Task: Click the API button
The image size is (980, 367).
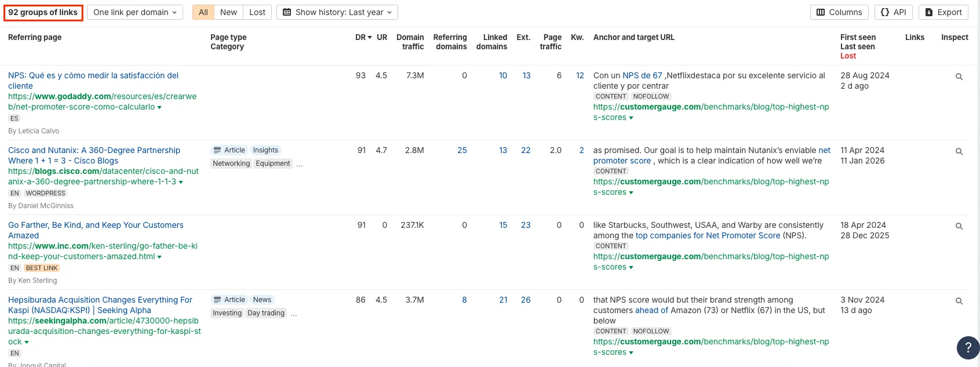Action: [893, 12]
